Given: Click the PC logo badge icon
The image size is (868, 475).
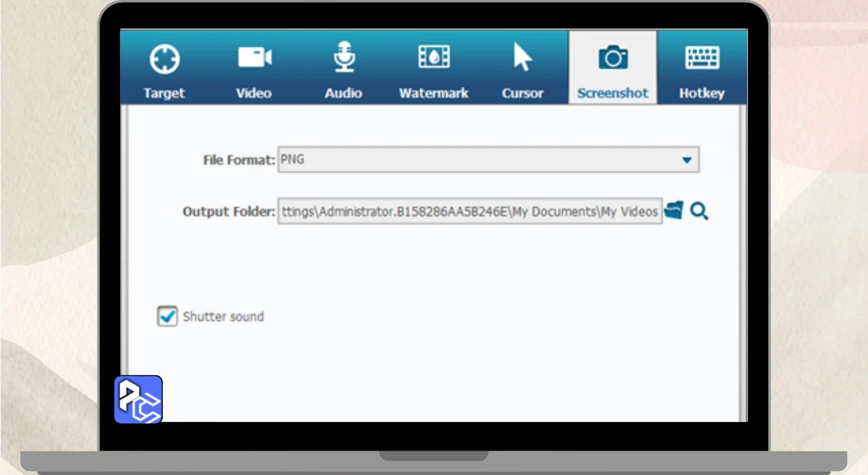Looking at the screenshot, I should (138, 399).
